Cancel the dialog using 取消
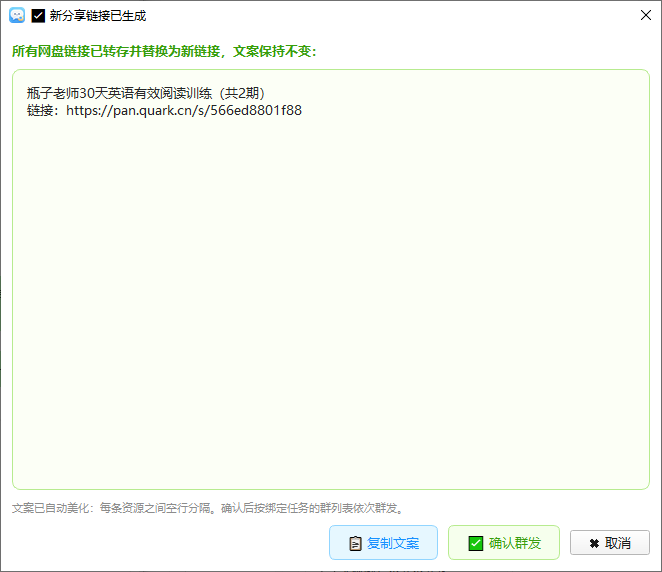The height and width of the screenshot is (572, 662). [x=610, y=542]
